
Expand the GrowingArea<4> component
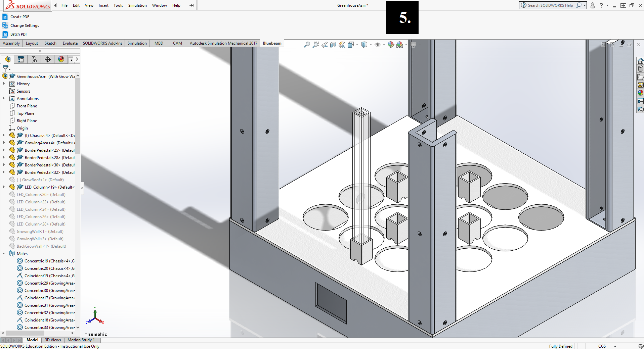click(x=4, y=143)
